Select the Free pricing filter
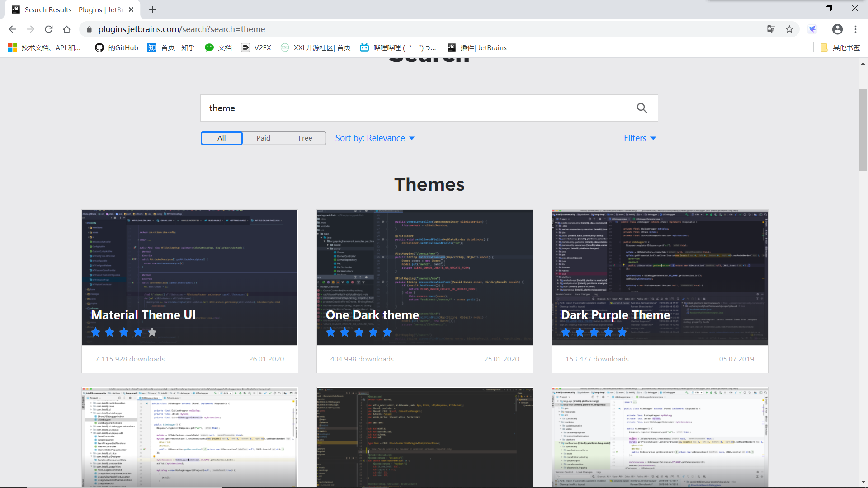The height and width of the screenshot is (488, 868). coord(305,138)
